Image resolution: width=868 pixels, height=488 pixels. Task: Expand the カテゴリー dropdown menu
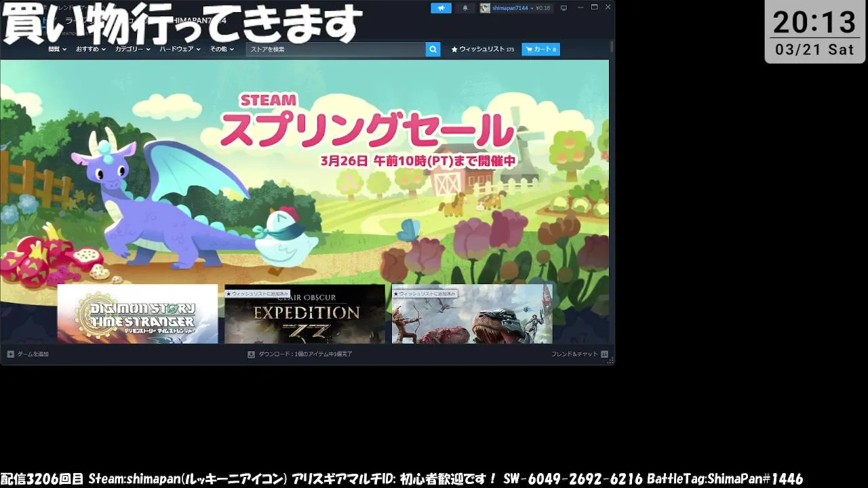[132, 49]
